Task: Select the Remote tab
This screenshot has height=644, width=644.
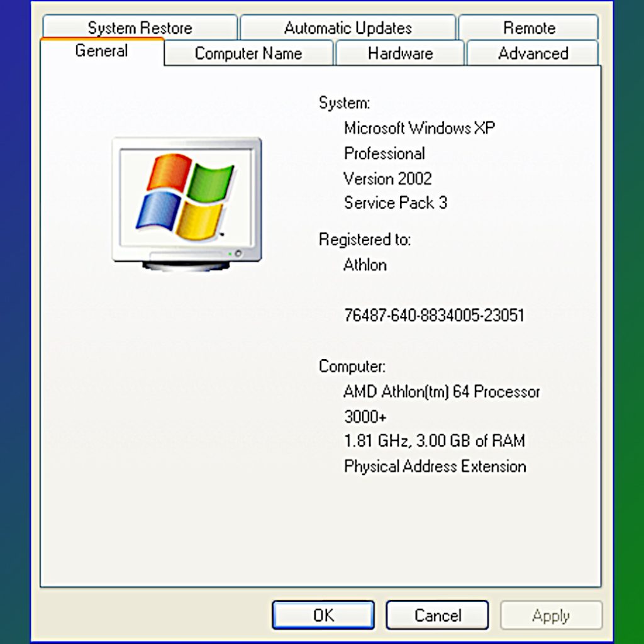Action: (528, 27)
